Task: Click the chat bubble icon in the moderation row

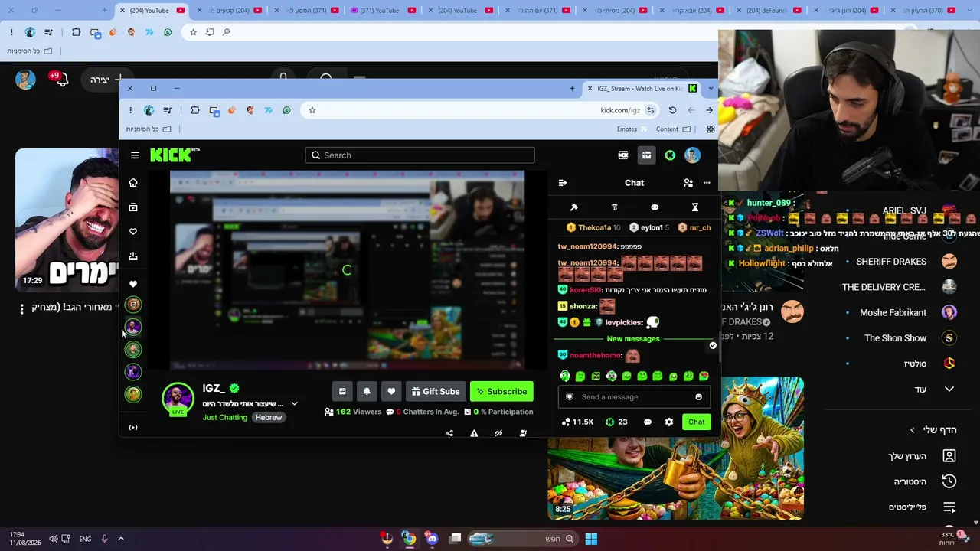Action: tap(655, 207)
